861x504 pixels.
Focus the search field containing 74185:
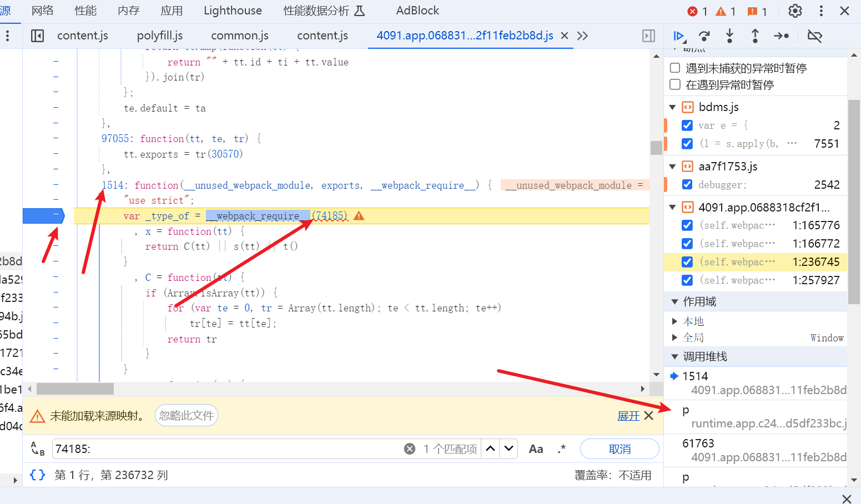[x=228, y=448]
